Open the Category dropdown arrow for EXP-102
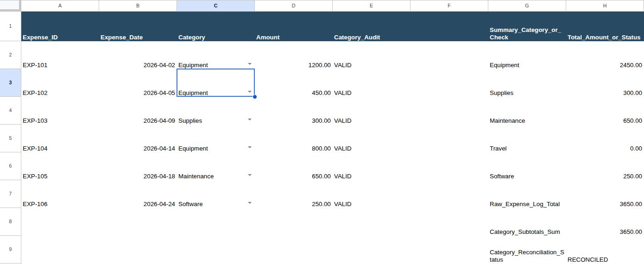The image size is (644, 264). point(249,91)
